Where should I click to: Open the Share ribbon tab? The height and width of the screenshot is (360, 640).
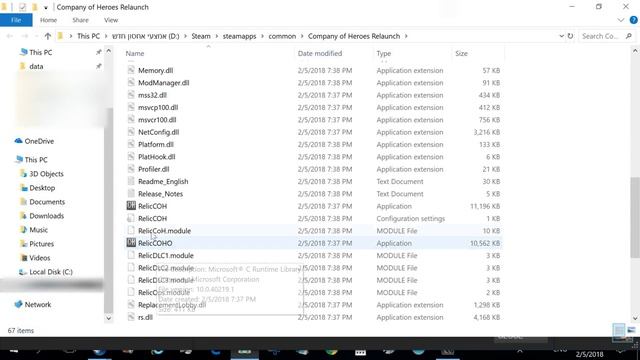[80, 20]
